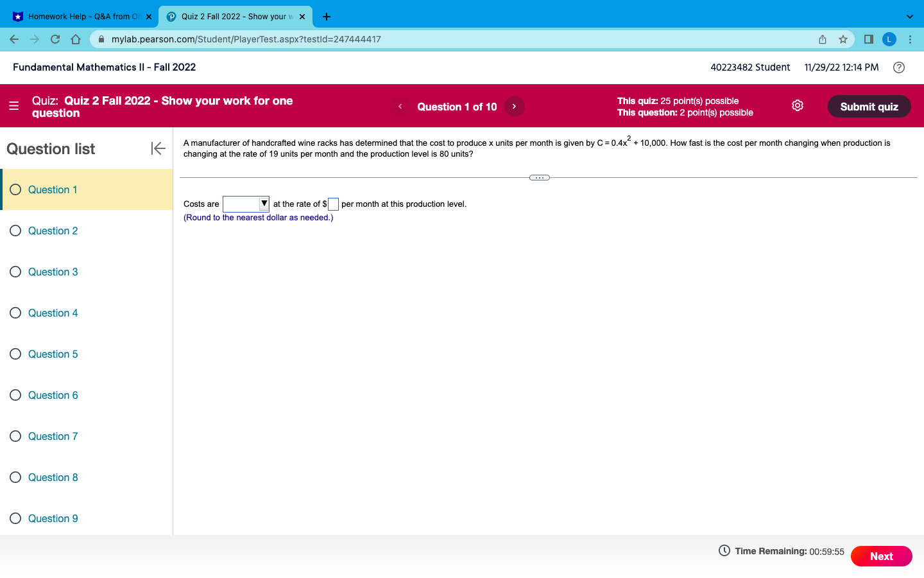The image size is (924, 578).
Task: Click the help question mark icon
Action: point(898,67)
